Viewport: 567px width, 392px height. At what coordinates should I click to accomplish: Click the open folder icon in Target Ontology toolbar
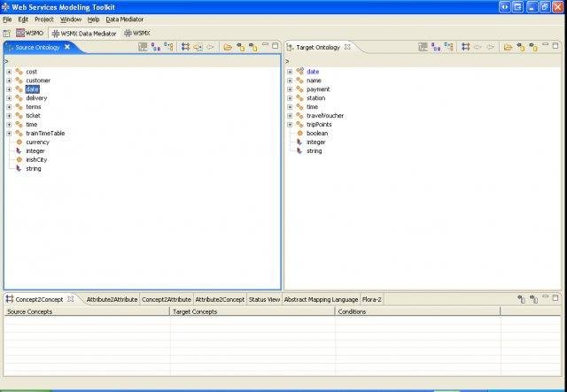(x=508, y=47)
